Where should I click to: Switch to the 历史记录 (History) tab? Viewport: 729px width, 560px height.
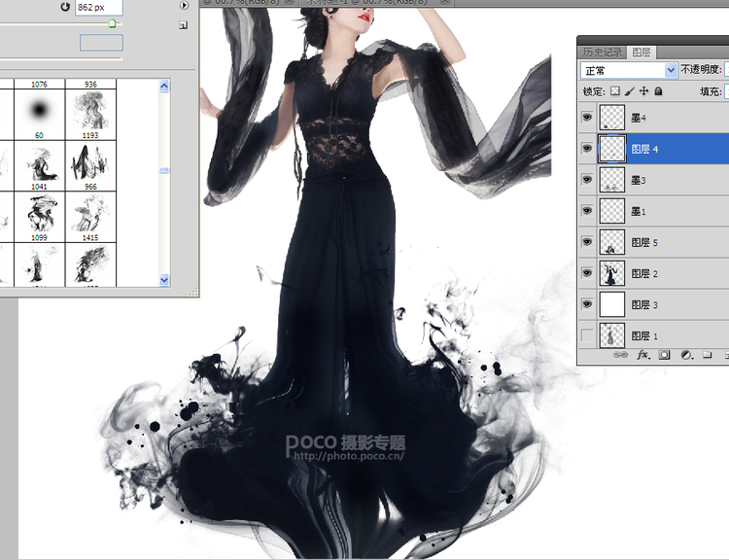(x=602, y=52)
